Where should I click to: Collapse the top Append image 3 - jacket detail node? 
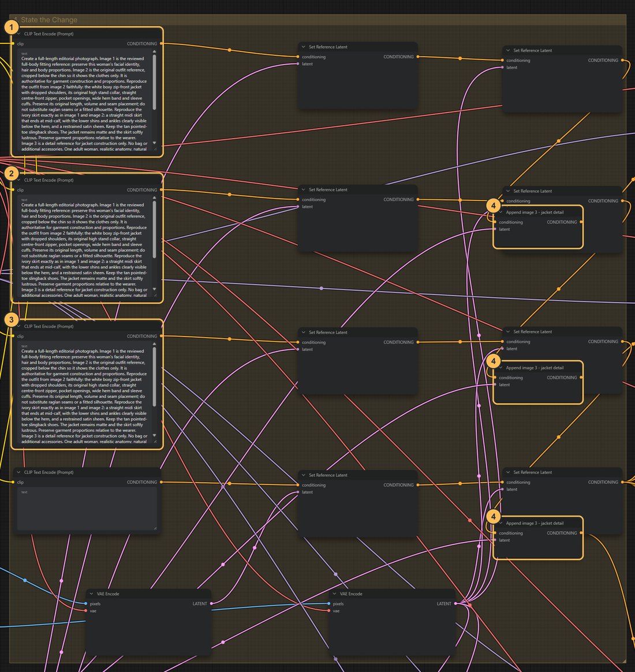click(501, 212)
